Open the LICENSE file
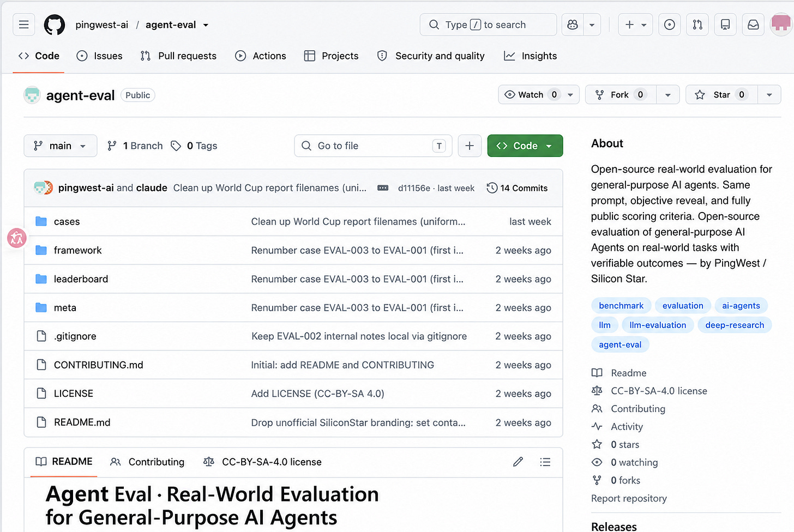Viewport: 794px width, 532px height. (74, 394)
